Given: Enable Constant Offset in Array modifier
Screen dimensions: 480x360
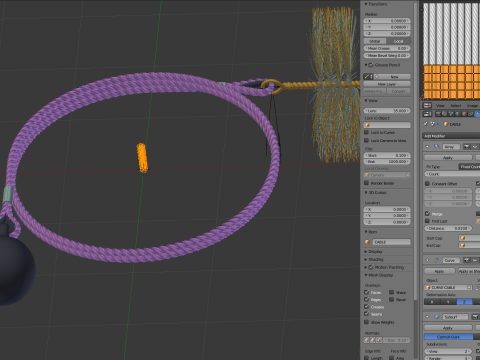Looking at the screenshot, I should tap(427, 184).
